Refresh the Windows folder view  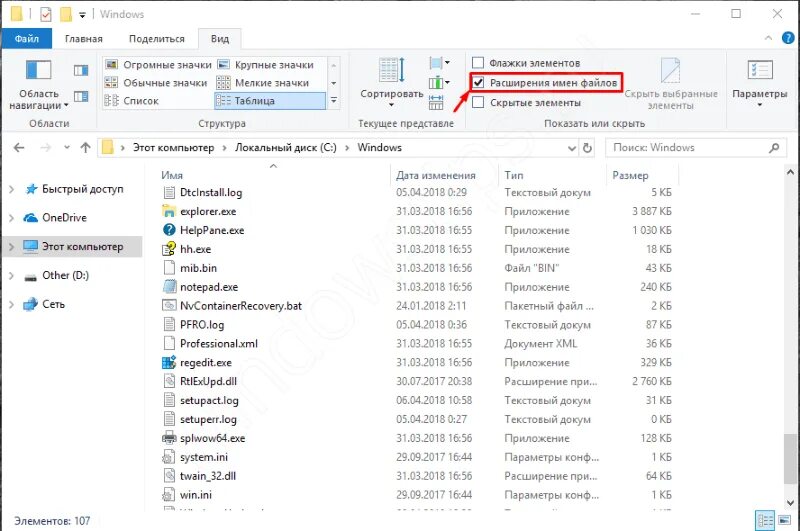coord(587,148)
